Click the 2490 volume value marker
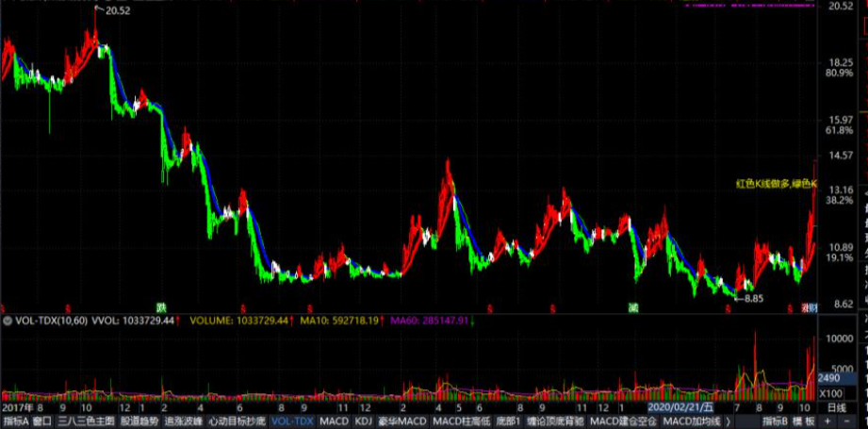The image size is (868, 429). pyautogui.click(x=828, y=378)
